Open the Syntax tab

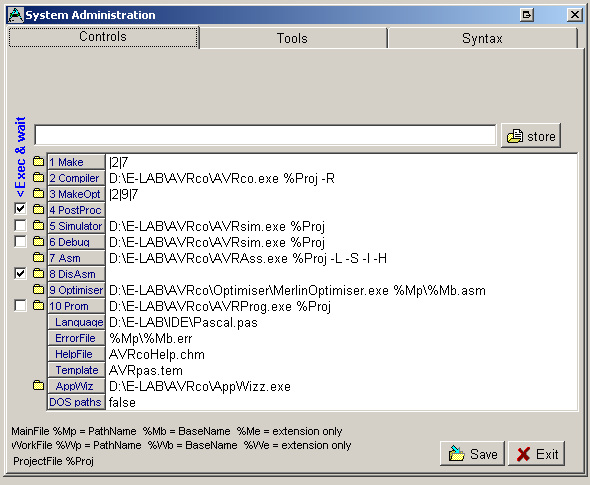482,38
